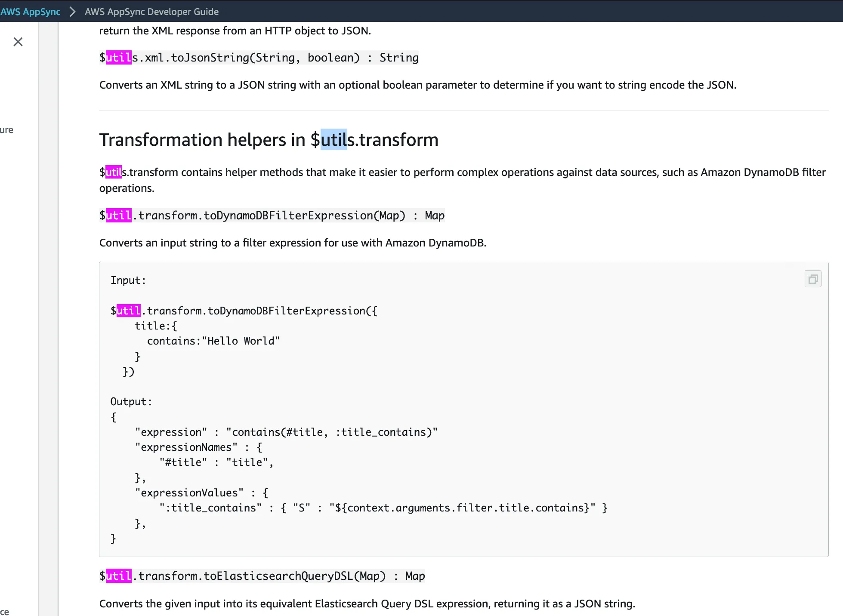This screenshot has width=843, height=616.
Task: Click the "Input:" label in the code block
Action: coord(128,280)
